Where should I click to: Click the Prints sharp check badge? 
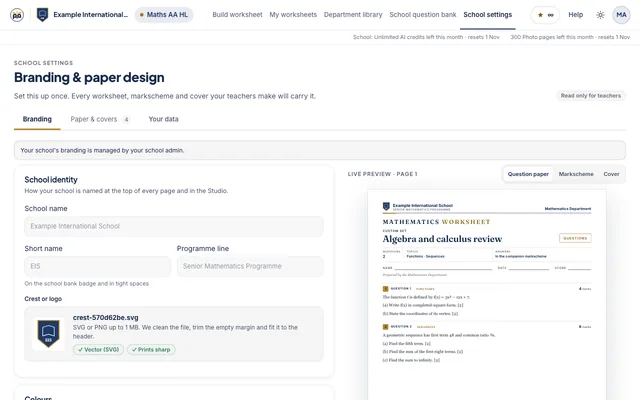coord(151,349)
